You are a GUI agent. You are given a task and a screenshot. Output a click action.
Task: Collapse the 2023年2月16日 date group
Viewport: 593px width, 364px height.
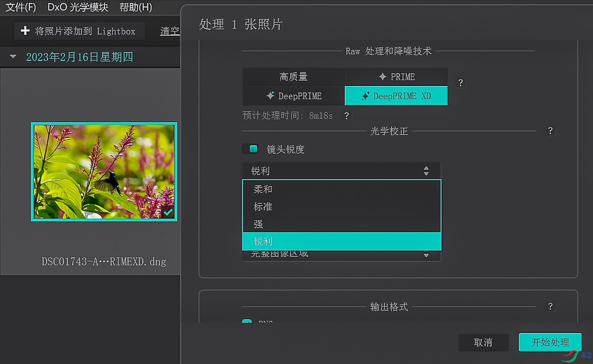[x=13, y=57]
